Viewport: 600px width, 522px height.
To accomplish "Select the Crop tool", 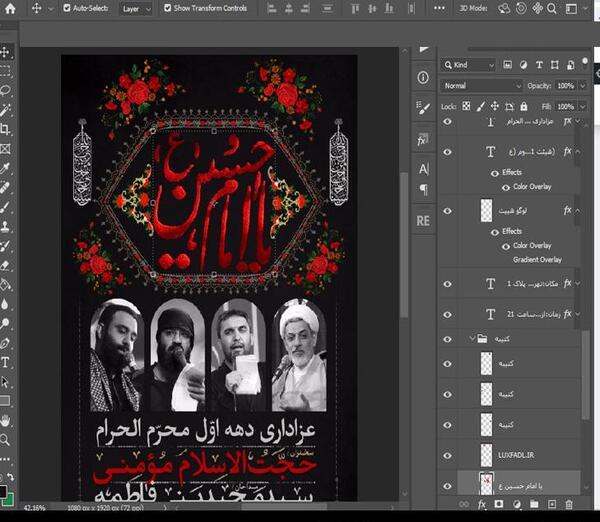I will pyautogui.click(x=5, y=129).
